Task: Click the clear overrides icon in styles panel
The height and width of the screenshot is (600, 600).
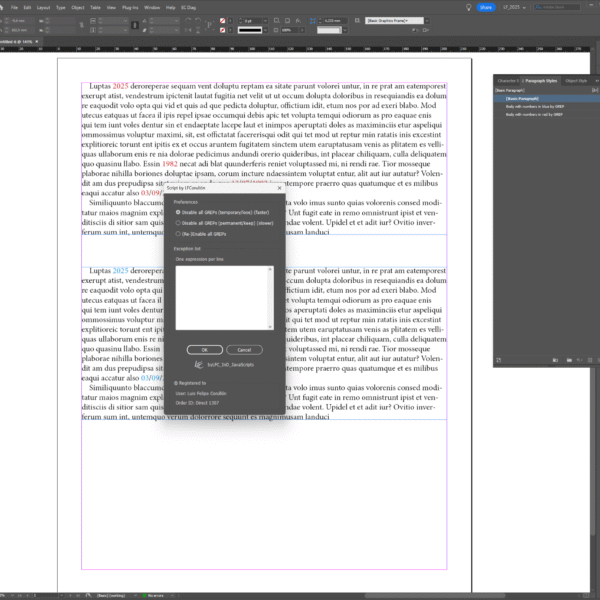Action: click(579, 360)
